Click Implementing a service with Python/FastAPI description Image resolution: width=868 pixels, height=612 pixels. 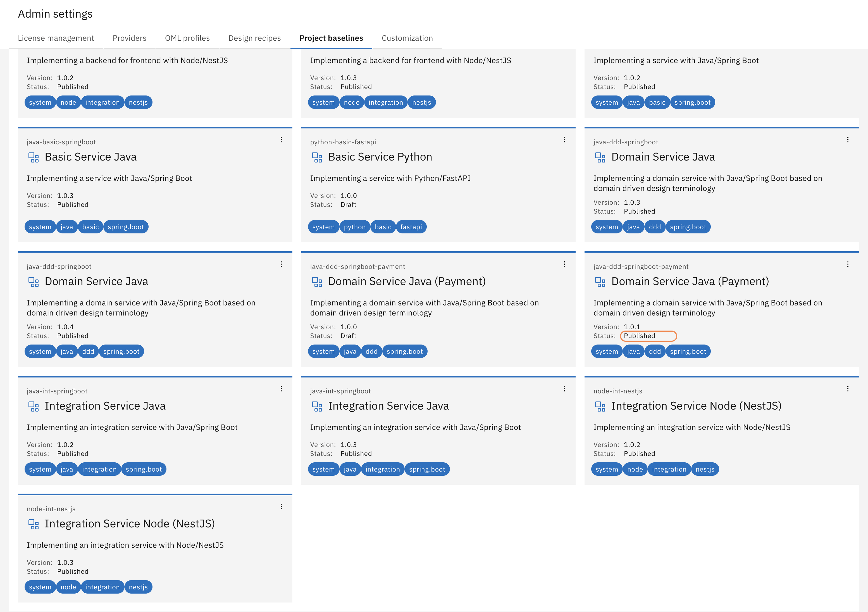390,178
